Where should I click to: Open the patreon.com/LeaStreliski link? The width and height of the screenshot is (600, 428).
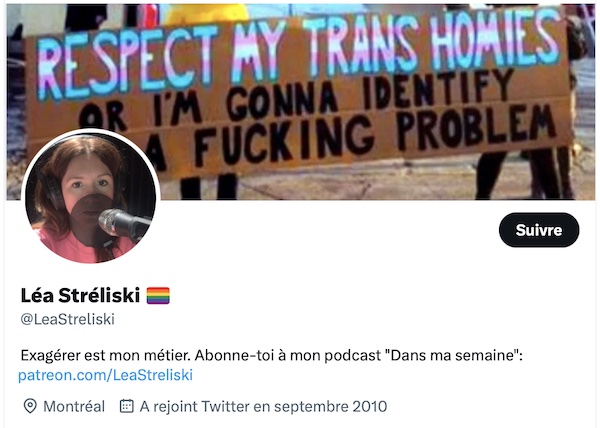coord(106,375)
